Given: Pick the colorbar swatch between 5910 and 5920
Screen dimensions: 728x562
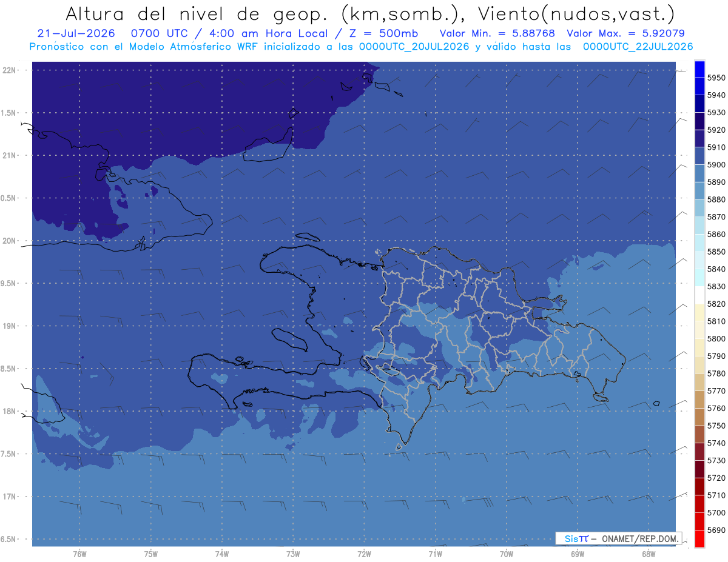Looking at the screenshot, I should pyautogui.click(x=699, y=139).
